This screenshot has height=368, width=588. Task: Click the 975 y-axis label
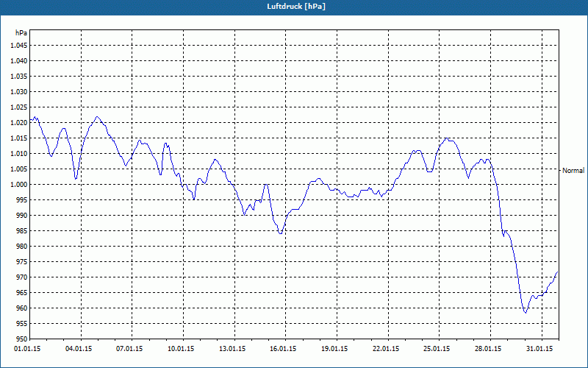tap(22, 262)
